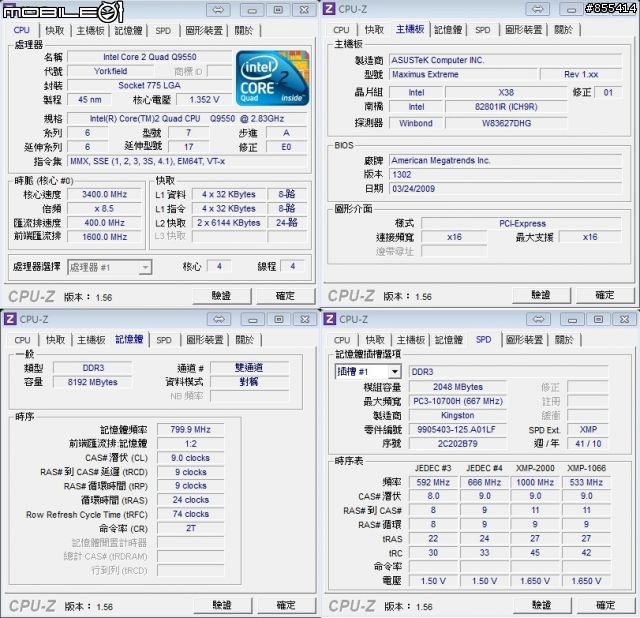The height and width of the screenshot is (618, 640).
Task: Select CPU tab in the memory window
Action: pyautogui.click(x=22, y=340)
